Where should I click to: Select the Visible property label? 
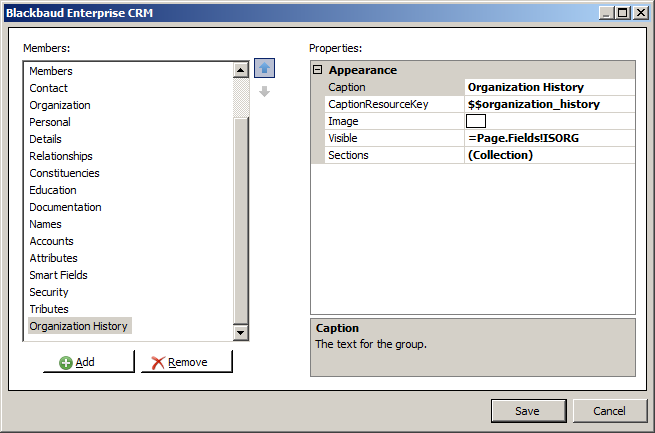point(394,138)
